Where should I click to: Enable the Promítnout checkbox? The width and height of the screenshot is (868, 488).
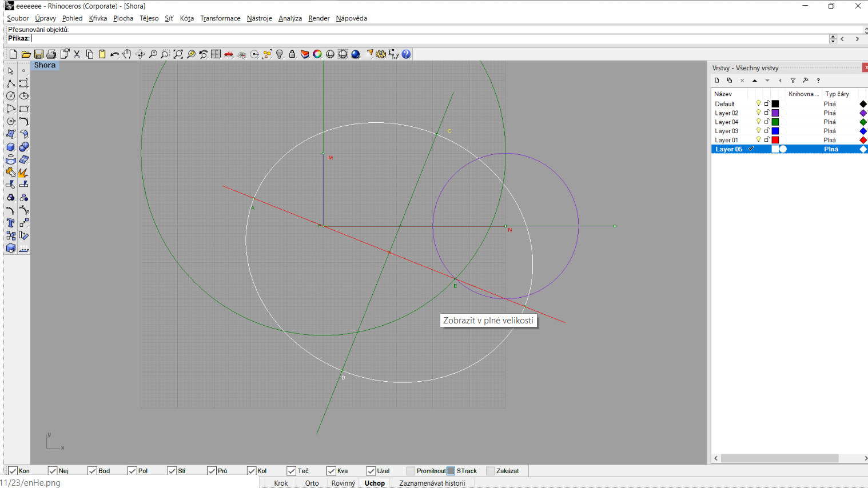411,471
